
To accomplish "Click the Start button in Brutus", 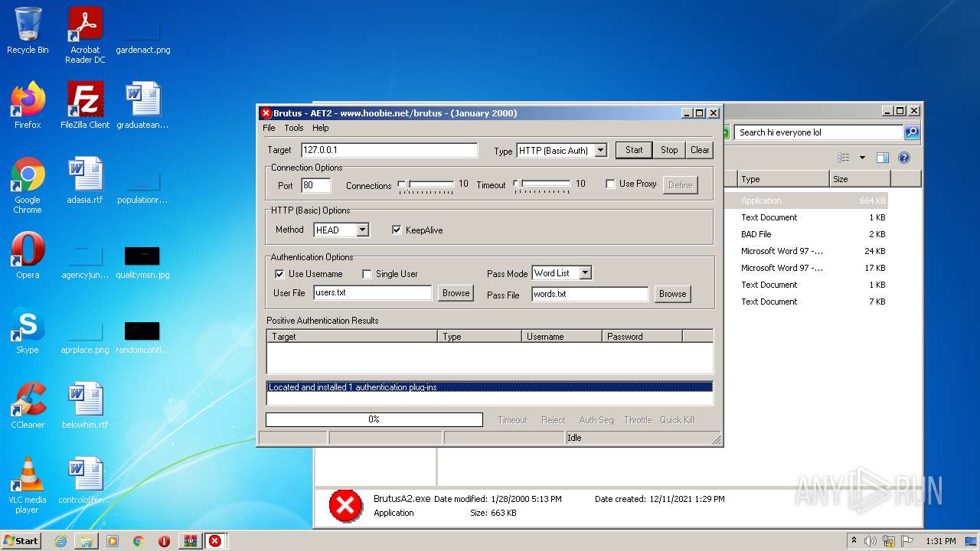I will [x=634, y=150].
